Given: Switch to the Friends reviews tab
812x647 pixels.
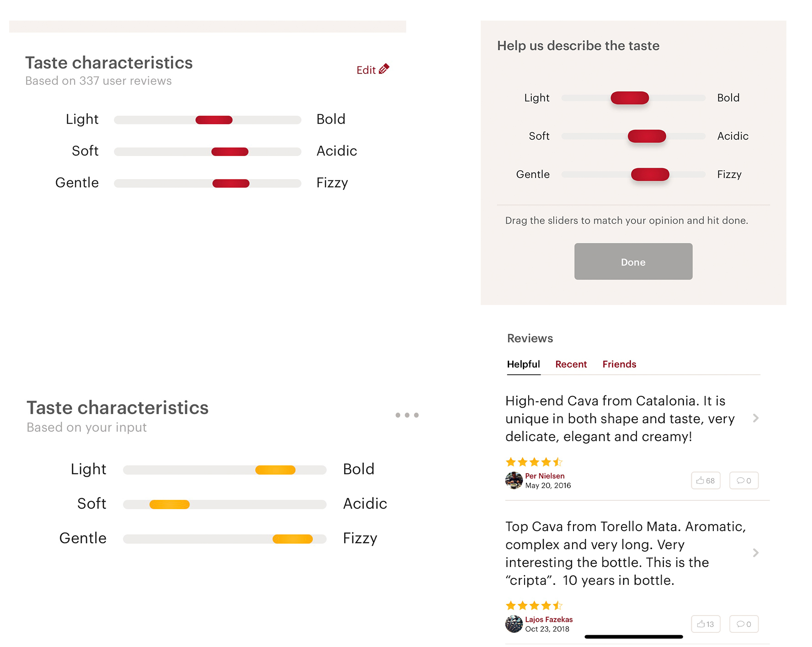Looking at the screenshot, I should pos(619,364).
